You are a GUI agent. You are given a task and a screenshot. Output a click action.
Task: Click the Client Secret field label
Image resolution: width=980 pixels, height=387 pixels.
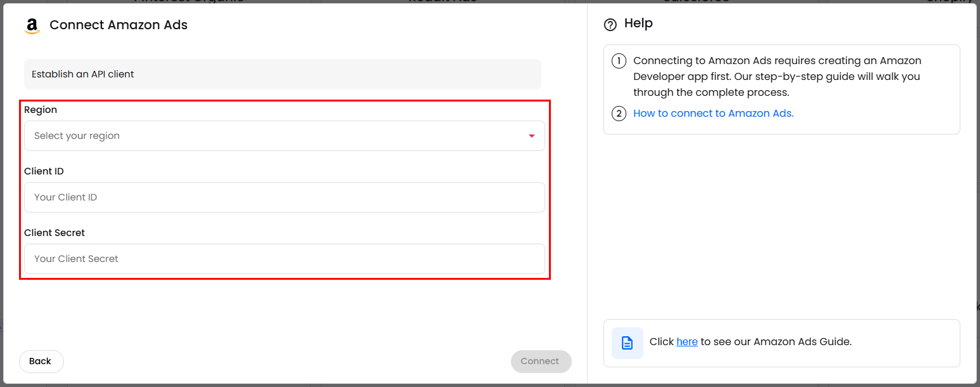(x=55, y=233)
